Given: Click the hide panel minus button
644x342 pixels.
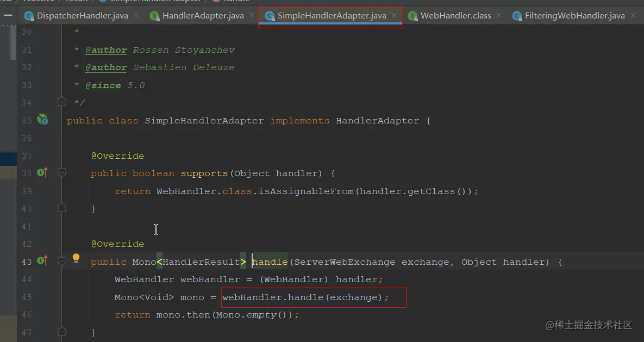Looking at the screenshot, I should [x=8, y=16].
